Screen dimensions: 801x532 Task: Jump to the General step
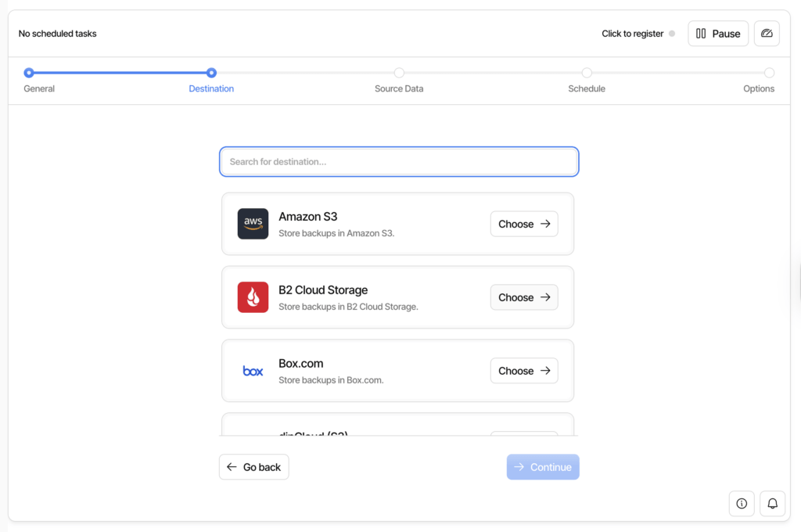pyautogui.click(x=39, y=88)
